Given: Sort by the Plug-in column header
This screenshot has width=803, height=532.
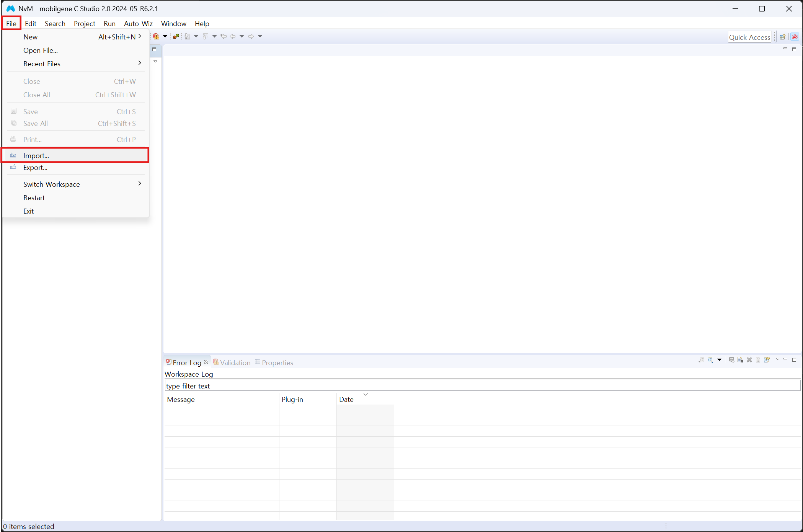Looking at the screenshot, I should pyautogui.click(x=308, y=399).
